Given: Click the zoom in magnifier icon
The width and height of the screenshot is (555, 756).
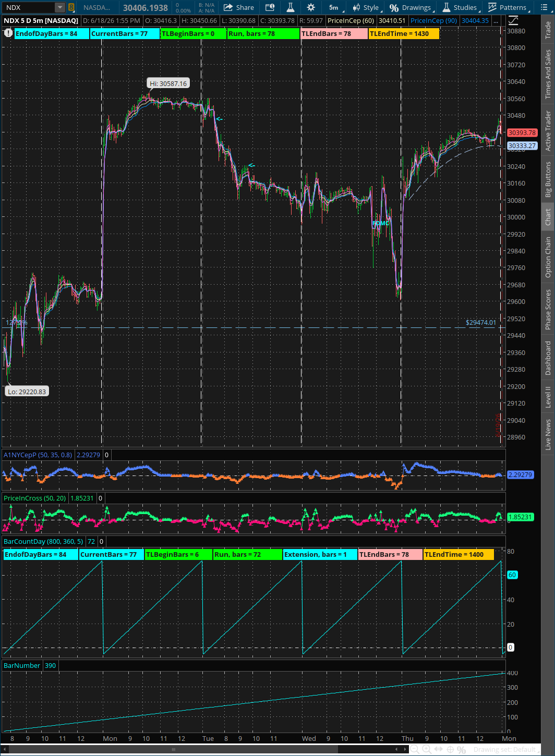Looking at the screenshot, I should point(427,749).
